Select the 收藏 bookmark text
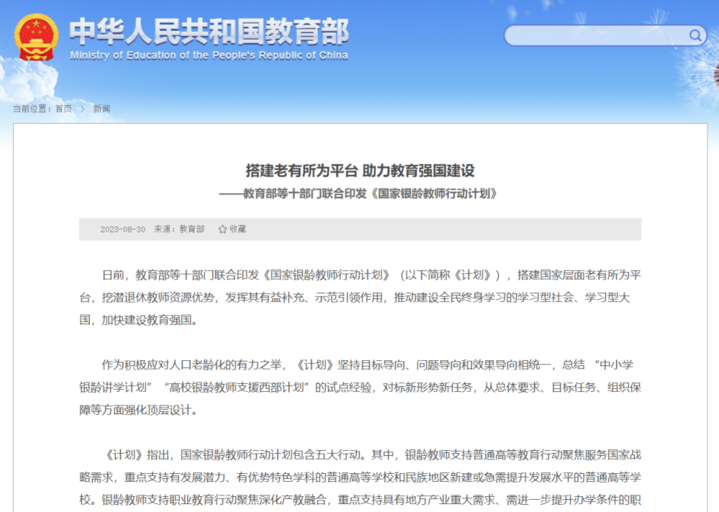This screenshot has width=719, height=512. [x=237, y=229]
